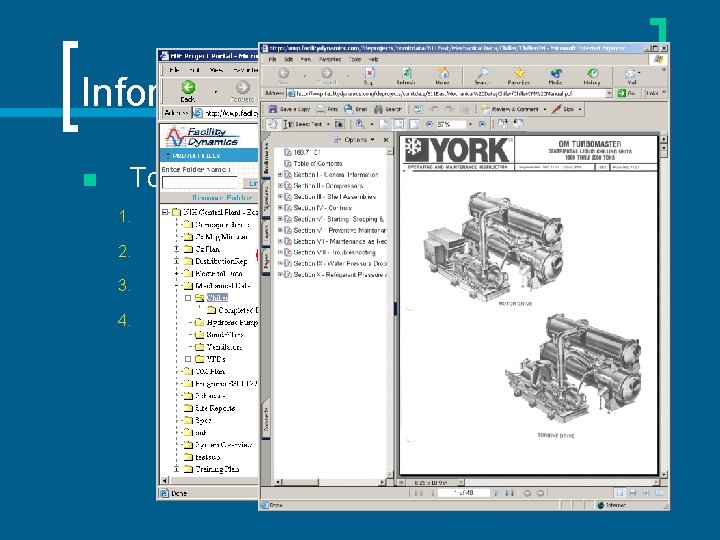Open the Edit menu in PDF browser window
The width and height of the screenshot is (720, 540).
coord(288,59)
